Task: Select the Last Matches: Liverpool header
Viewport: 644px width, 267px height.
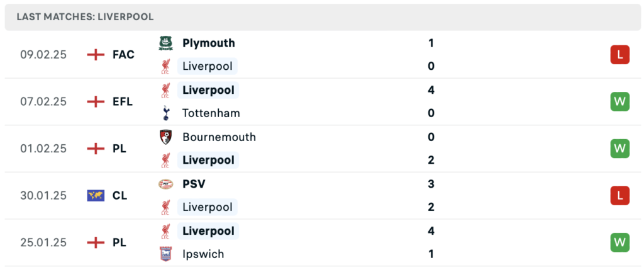Action: pos(85,17)
